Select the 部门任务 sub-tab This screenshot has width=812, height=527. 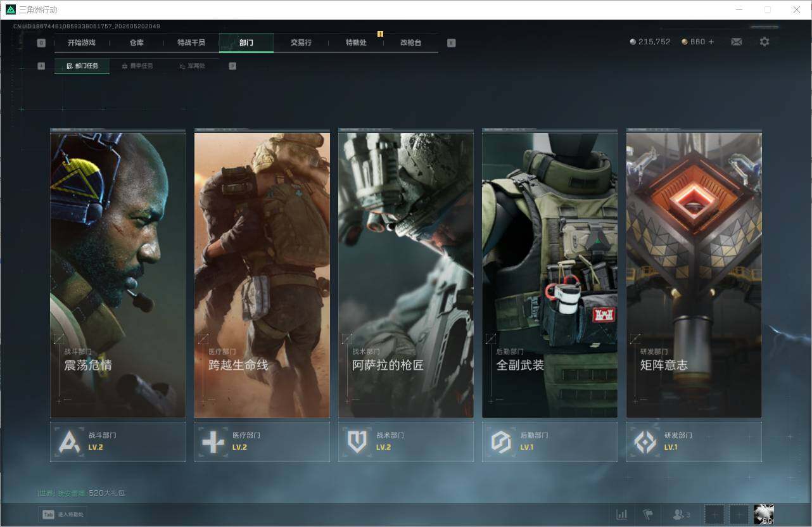[82, 66]
